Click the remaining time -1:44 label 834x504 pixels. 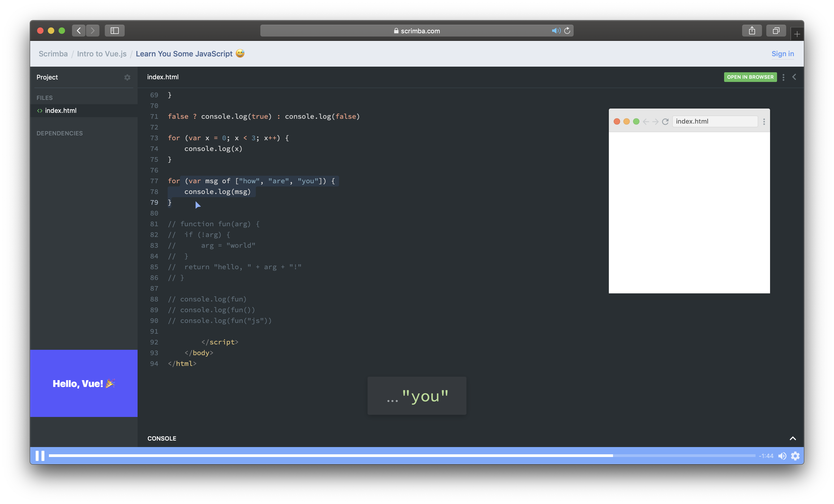[766, 456]
